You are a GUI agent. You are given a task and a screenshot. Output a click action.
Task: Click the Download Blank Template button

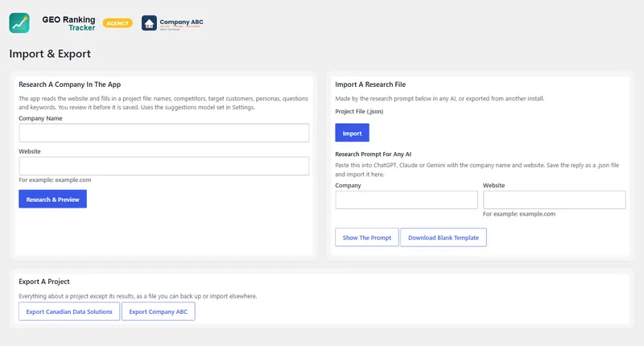[x=444, y=237]
